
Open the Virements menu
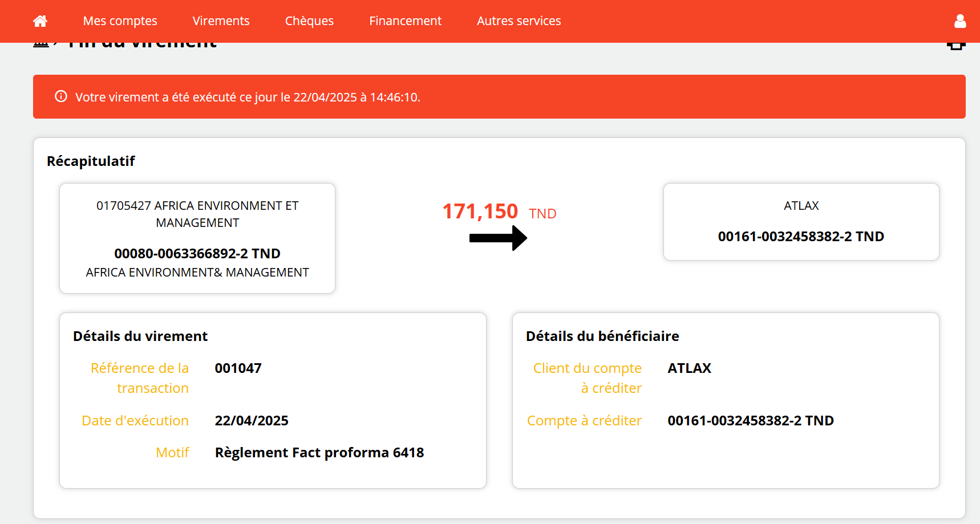coord(221,21)
